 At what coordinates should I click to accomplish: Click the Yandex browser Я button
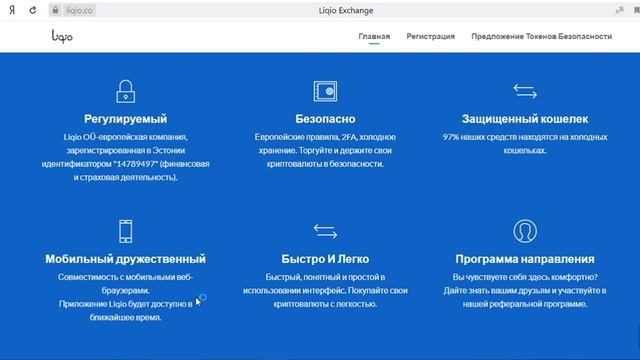point(12,10)
